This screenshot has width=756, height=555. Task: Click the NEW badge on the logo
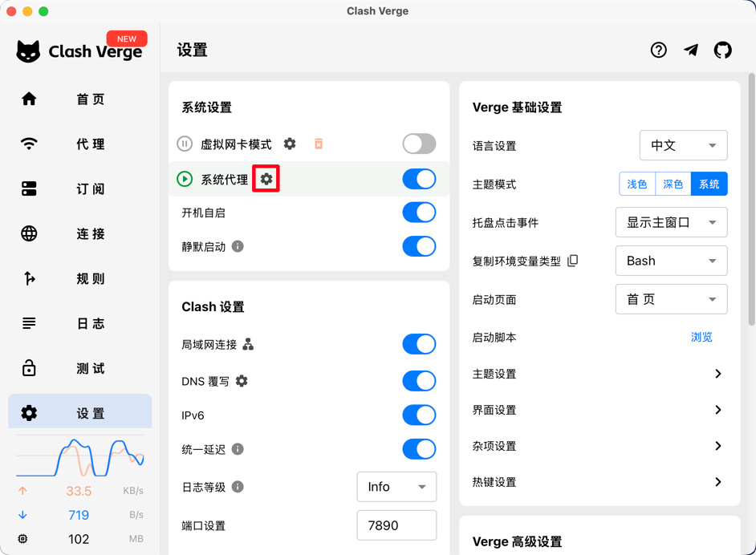(127, 38)
